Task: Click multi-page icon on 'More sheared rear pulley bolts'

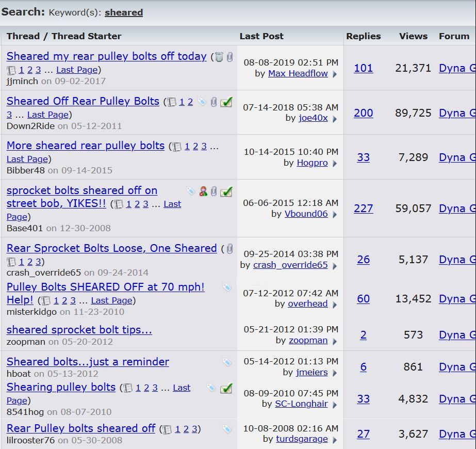Action: click(177, 147)
